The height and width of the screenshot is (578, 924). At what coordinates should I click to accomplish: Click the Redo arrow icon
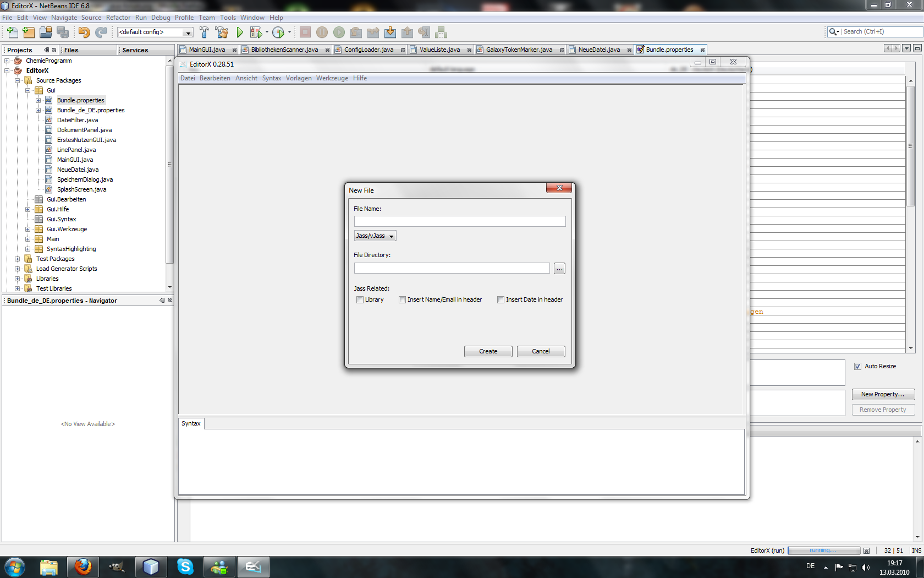[x=101, y=32]
